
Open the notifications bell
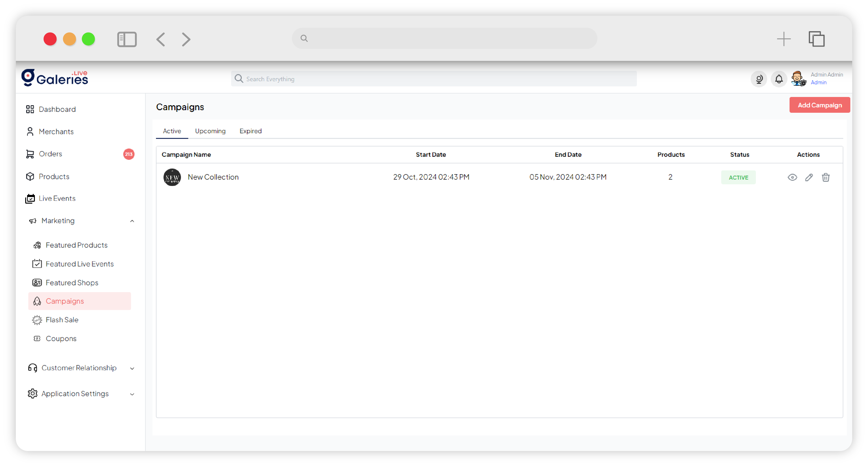778,79
